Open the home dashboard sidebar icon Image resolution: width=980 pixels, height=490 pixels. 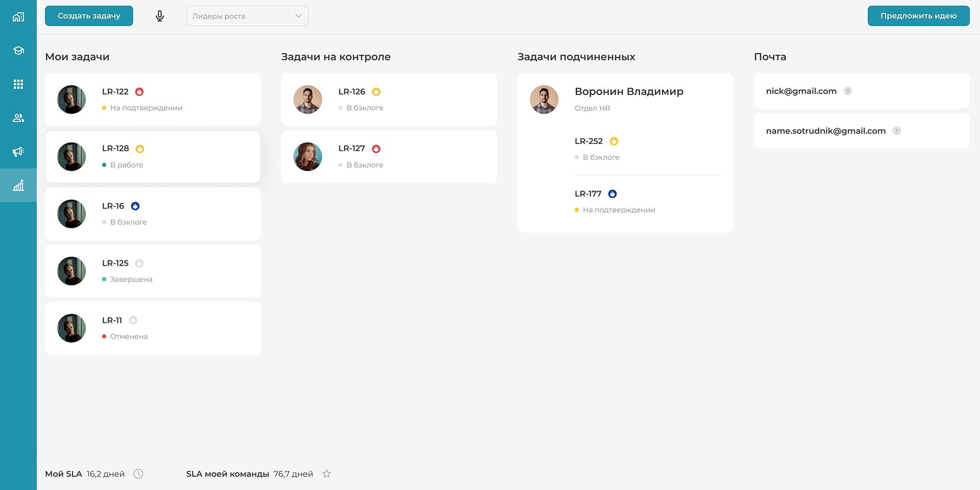coord(18,17)
